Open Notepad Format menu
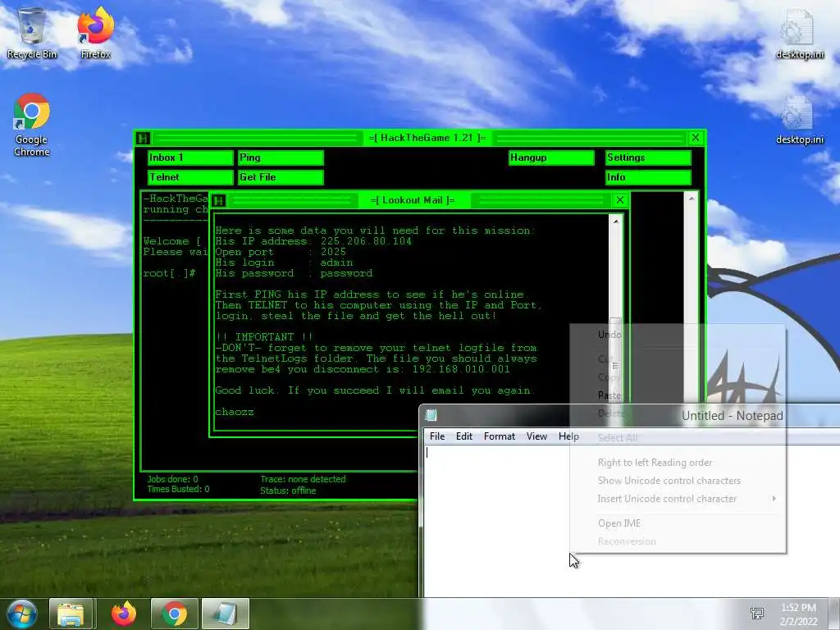Image resolution: width=840 pixels, height=630 pixels. 500,436
